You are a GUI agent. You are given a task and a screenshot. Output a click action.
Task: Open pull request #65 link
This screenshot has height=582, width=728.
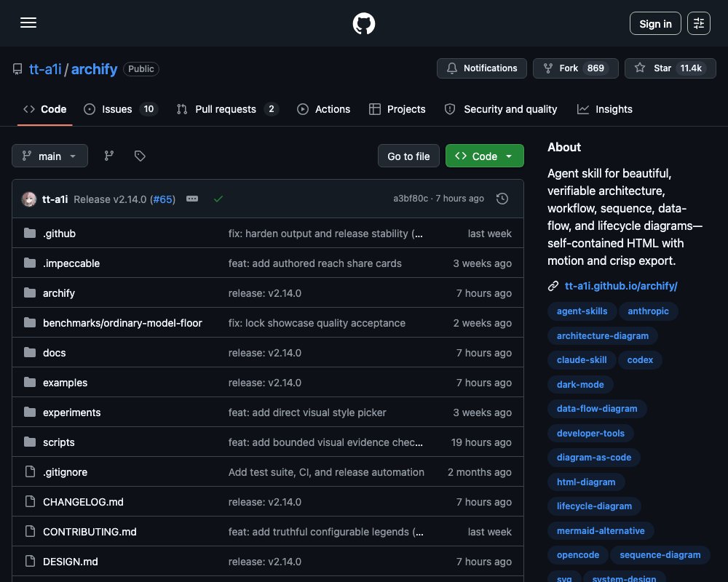point(162,199)
